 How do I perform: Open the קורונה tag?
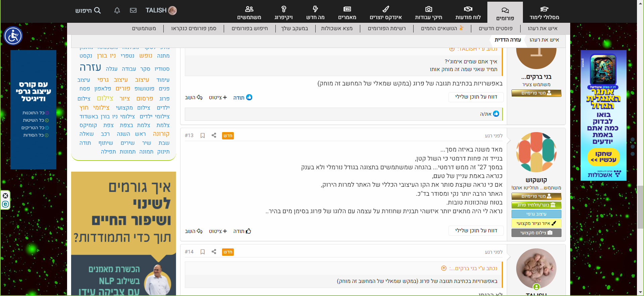[161, 134]
